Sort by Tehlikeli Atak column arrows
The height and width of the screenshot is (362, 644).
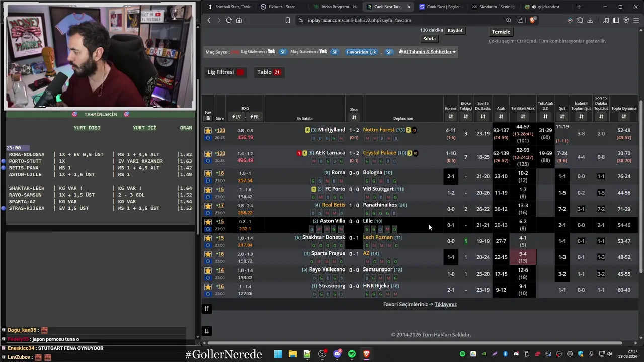523,117
